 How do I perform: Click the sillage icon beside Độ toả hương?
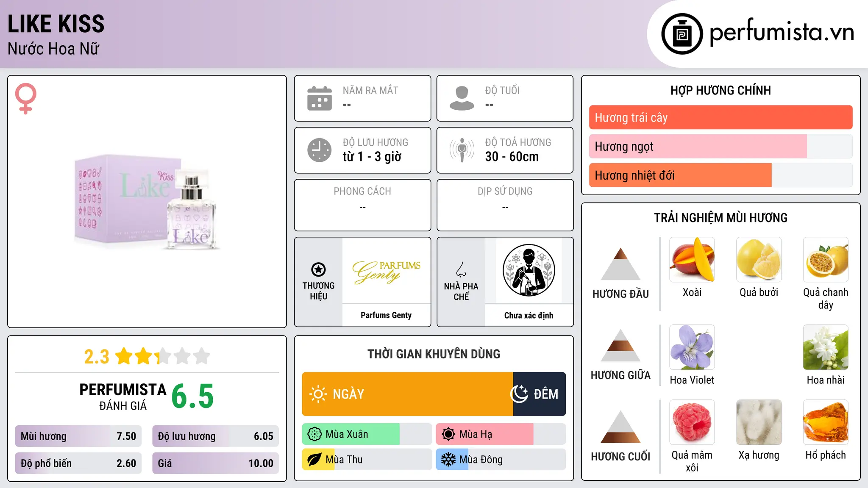click(462, 150)
